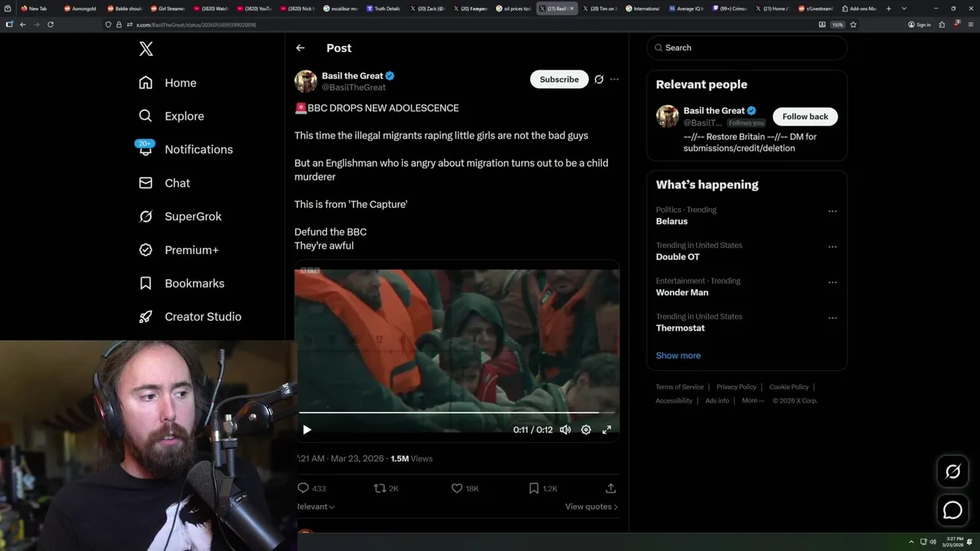Open Thermostat trending topic
The width and height of the screenshot is (980, 551).
(680, 328)
